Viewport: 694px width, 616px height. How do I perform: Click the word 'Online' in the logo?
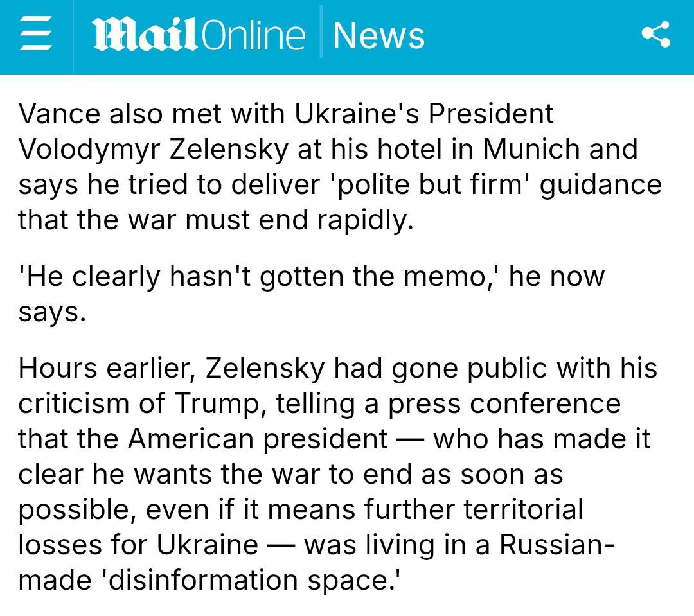(253, 35)
